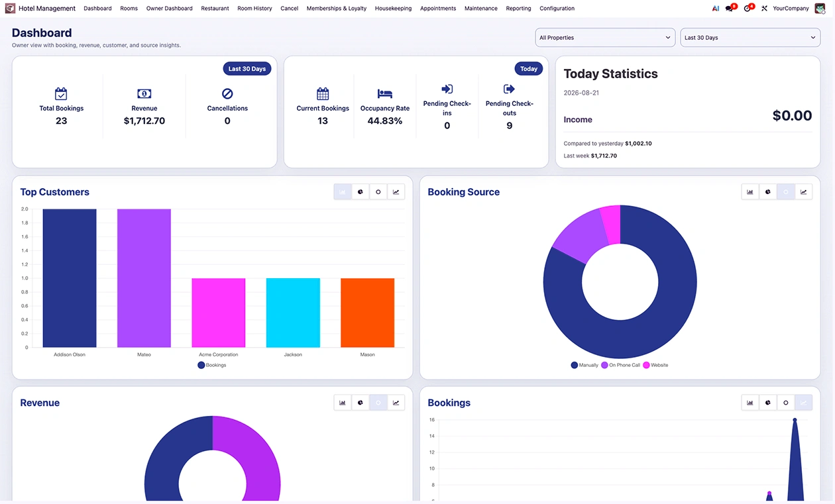835x504 pixels.
Task: Switch Booking Source to pie chart view
Action: click(768, 192)
